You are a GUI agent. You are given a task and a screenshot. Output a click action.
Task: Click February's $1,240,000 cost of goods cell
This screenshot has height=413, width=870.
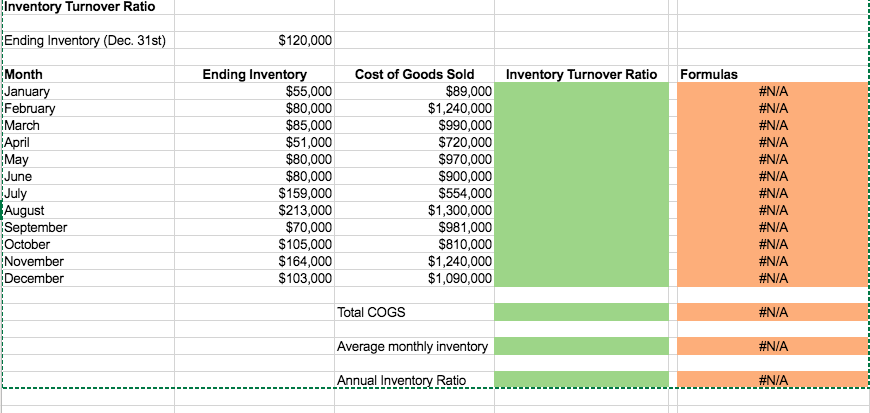click(x=414, y=108)
